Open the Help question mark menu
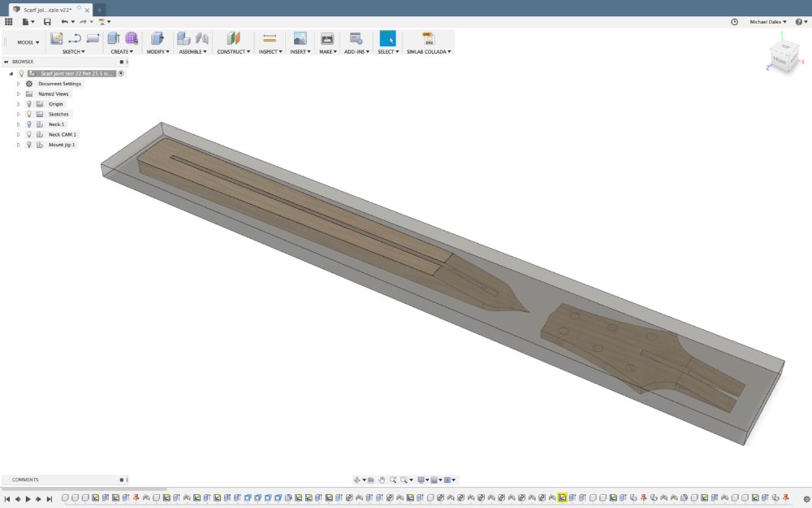Viewport: 812px width, 508px height. [801, 22]
